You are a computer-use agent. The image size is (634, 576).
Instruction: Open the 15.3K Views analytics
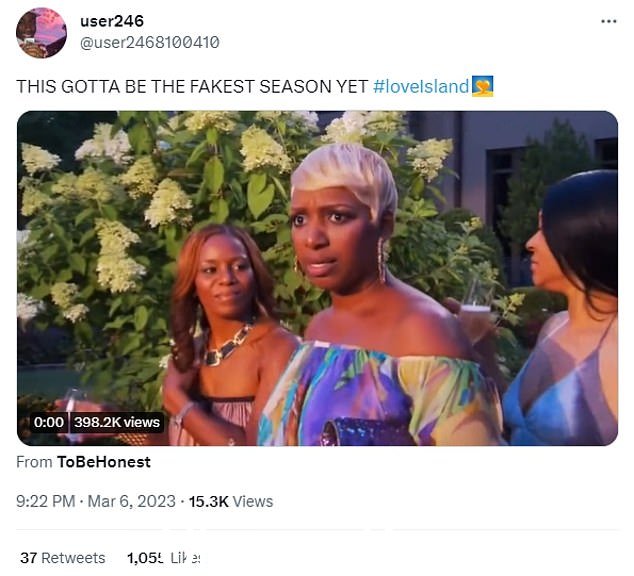231,501
